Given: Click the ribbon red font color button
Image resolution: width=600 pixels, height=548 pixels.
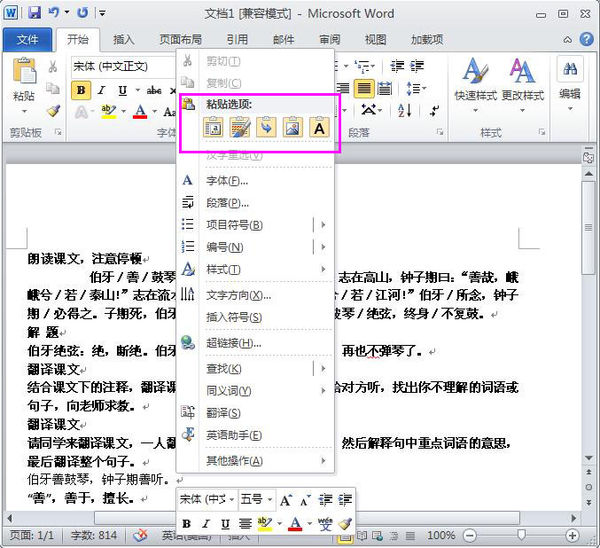Looking at the screenshot, I should click(x=140, y=111).
